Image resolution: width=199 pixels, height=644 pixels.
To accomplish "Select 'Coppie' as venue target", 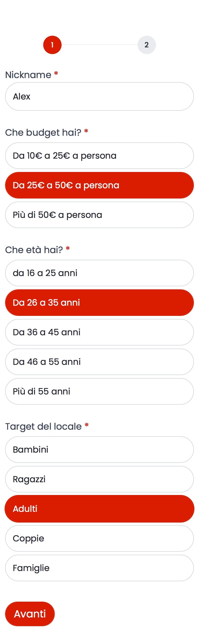I will point(99,538).
